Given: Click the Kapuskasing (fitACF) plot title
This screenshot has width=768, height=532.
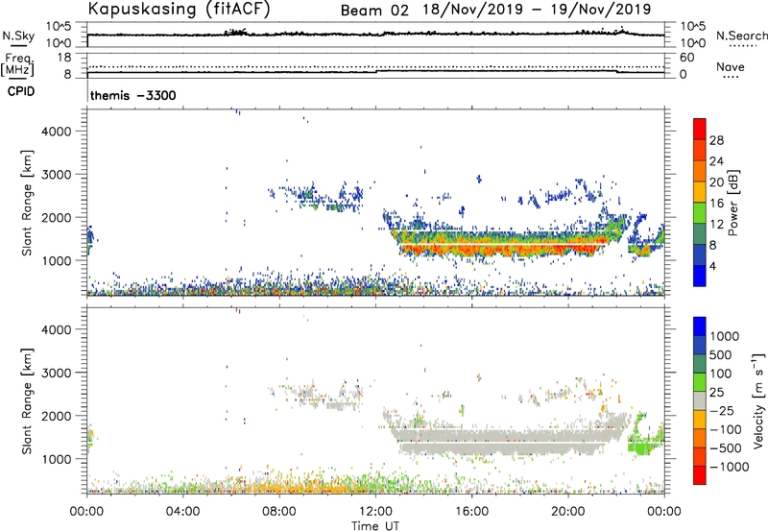Looking at the screenshot, I should click(179, 9).
